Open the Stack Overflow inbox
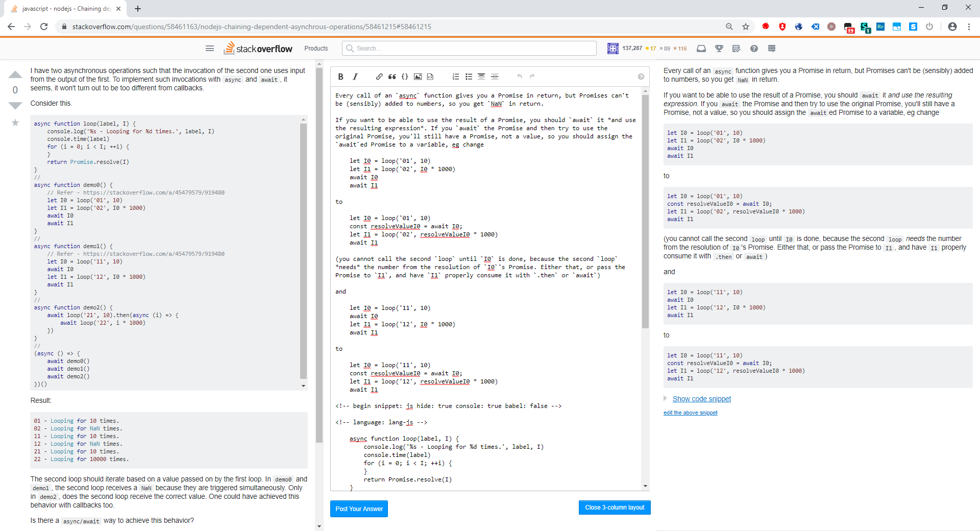This screenshot has width=980, height=531. 701,49
